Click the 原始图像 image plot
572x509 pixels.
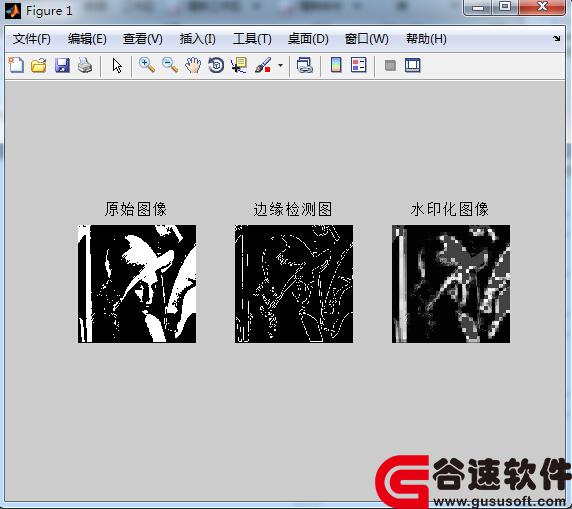[137, 284]
